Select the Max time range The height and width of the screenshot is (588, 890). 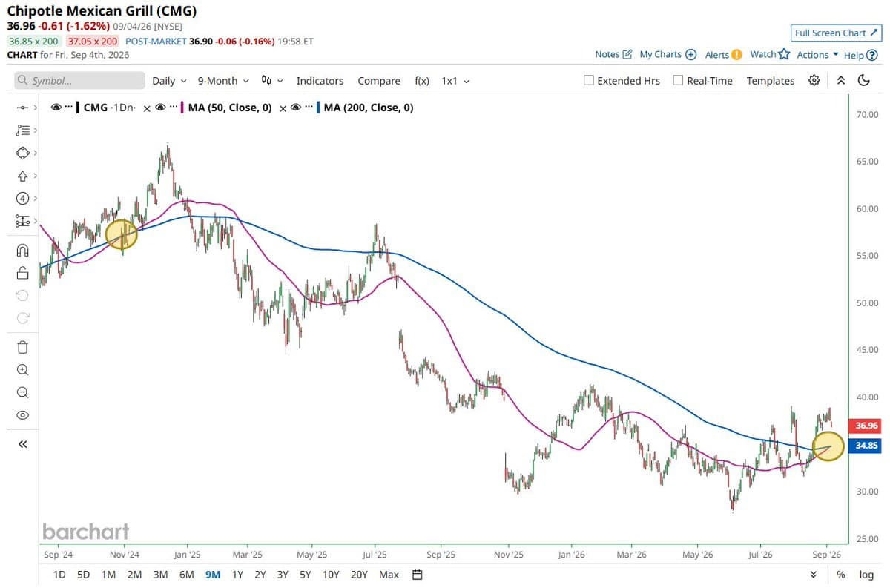tap(389, 575)
